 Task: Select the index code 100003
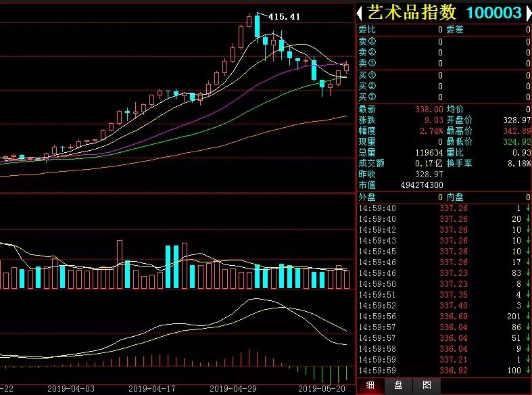(x=493, y=13)
